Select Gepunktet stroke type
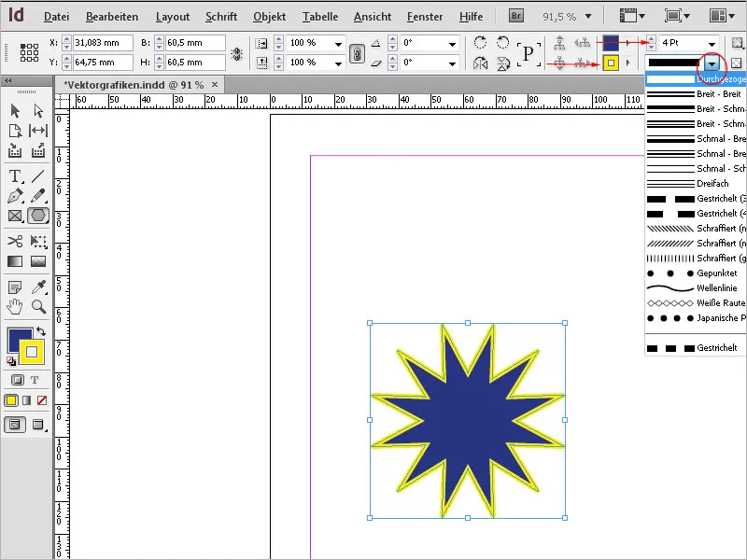This screenshot has width=747, height=560. pos(696,273)
